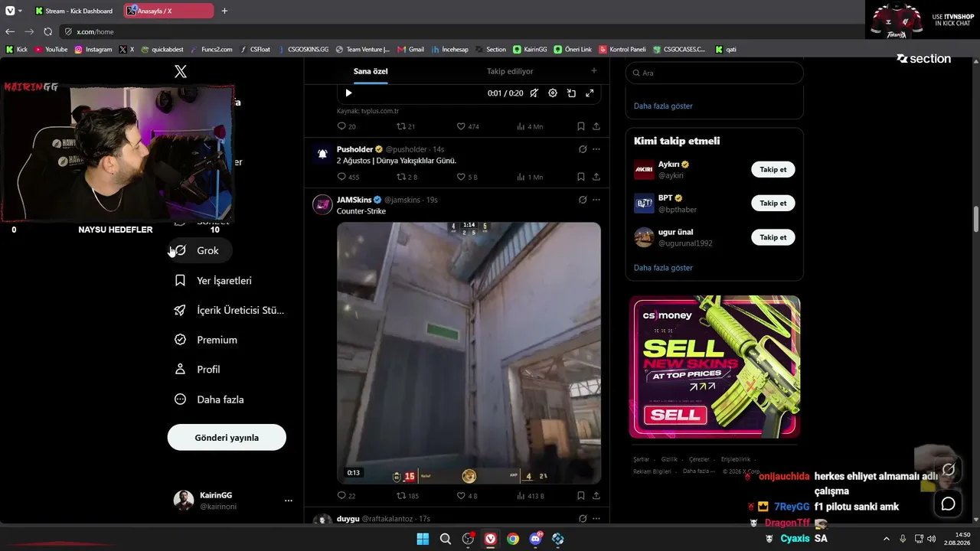View analytics of the JAMSkins post

530,496
